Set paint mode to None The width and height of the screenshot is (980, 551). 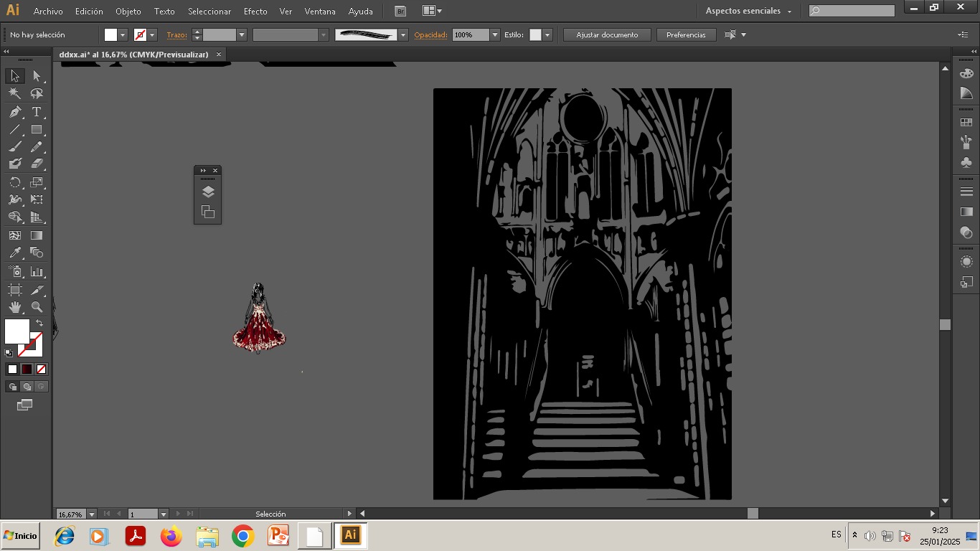point(42,369)
